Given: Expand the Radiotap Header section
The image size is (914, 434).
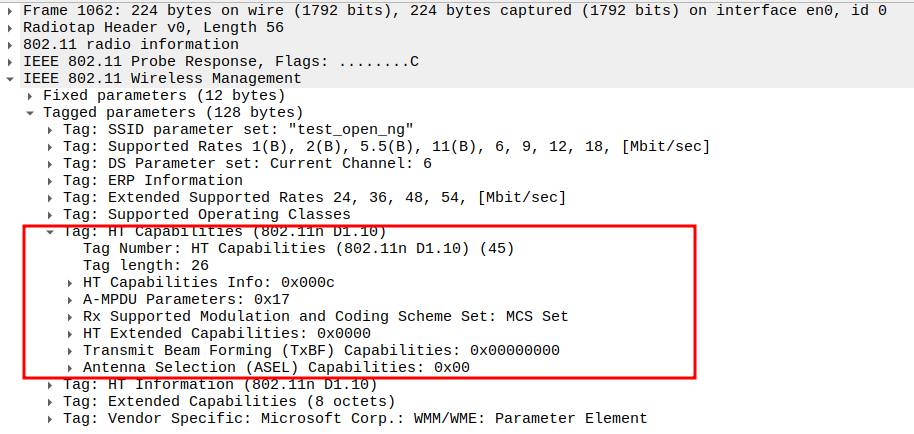Looking at the screenshot, I should (x=10, y=27).
